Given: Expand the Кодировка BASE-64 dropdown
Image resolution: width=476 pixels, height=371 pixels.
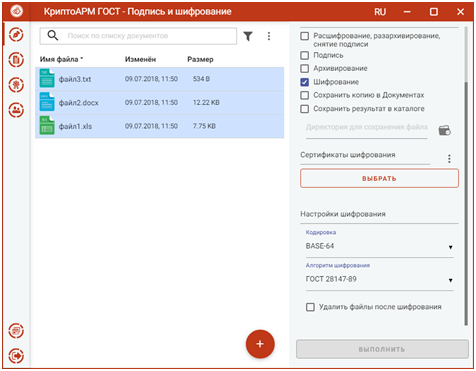Looking at the screenshot, I should pyautogui.click(x=380, y=247).
